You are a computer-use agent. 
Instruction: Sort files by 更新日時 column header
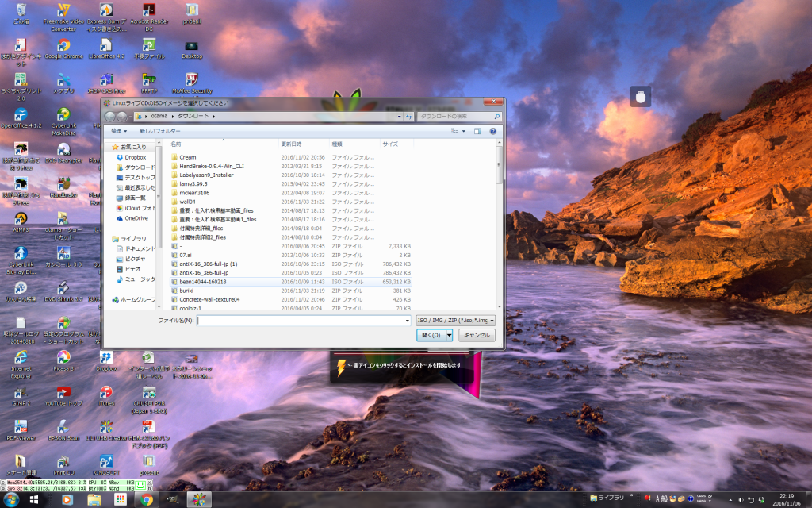[291, 144]
